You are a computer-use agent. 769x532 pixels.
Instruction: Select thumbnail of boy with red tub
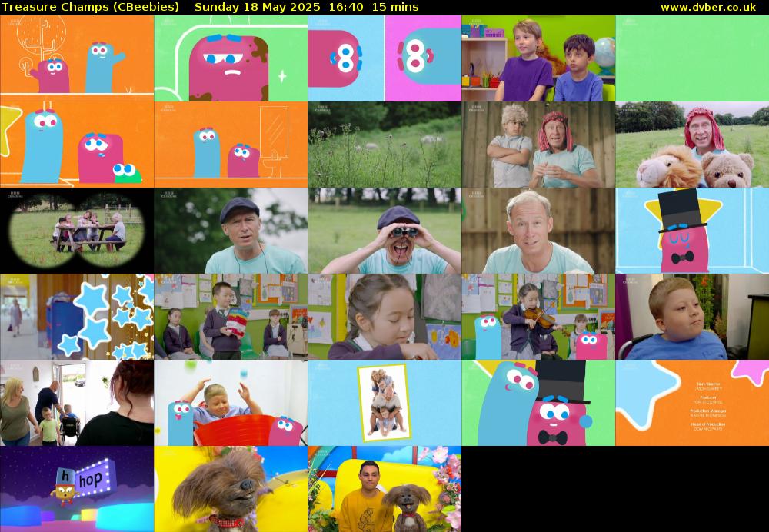pos(231,403)
